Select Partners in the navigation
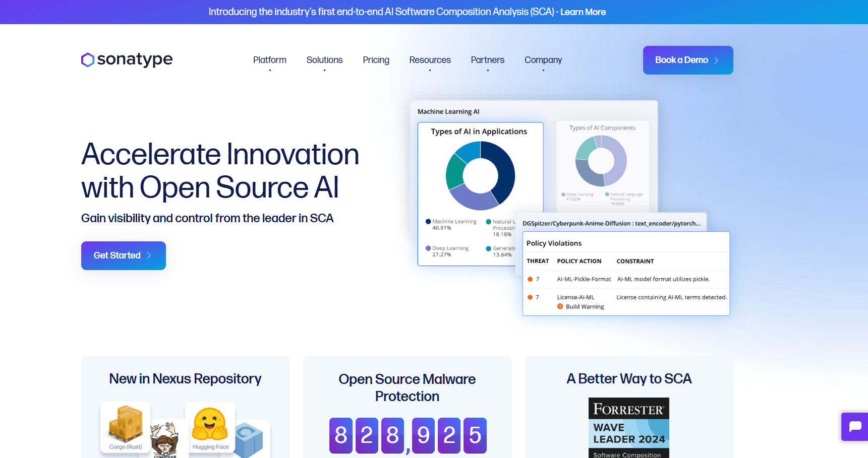Viewport: 868px width, 458px height. 487,60
